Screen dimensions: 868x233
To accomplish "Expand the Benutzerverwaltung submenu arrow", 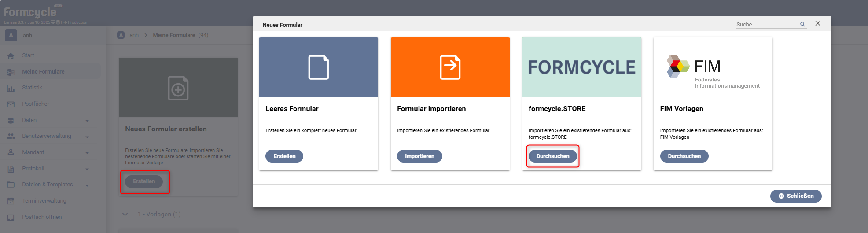I will [x=87, y=137].
